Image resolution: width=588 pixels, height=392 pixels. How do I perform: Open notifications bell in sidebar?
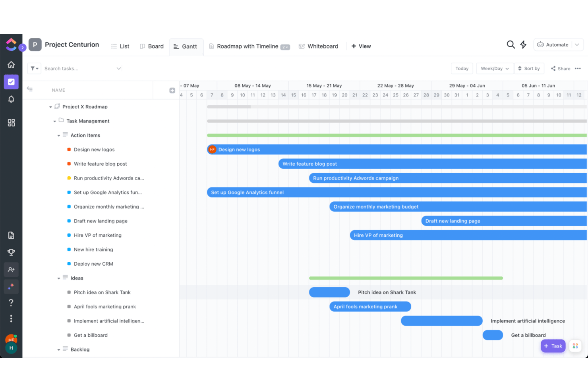(x=11, y=99)
